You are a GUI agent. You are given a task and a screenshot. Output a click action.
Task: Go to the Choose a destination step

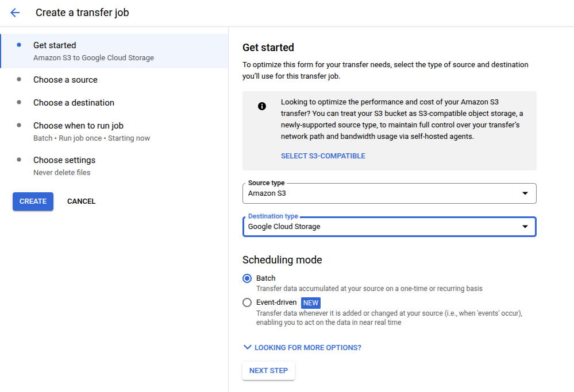click(74, 103)
